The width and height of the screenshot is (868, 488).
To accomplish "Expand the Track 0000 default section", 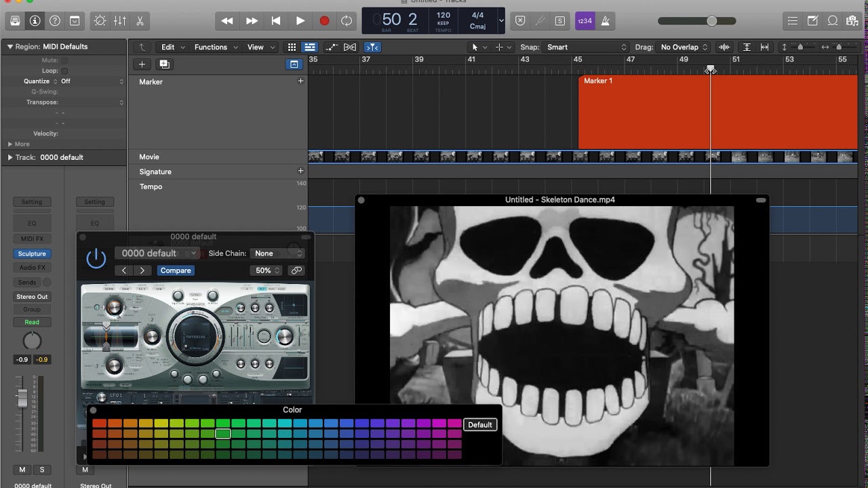I will (x=10, y=157).
